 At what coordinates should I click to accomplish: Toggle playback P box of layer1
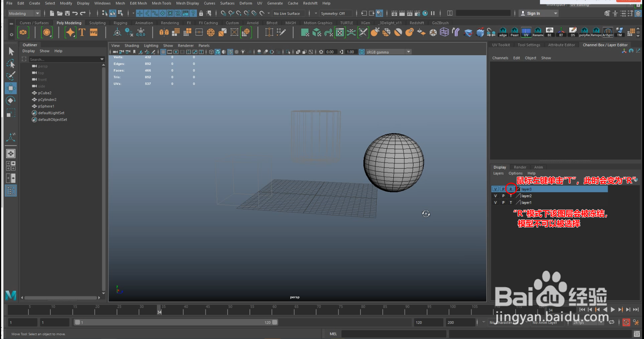pos(503,202)
